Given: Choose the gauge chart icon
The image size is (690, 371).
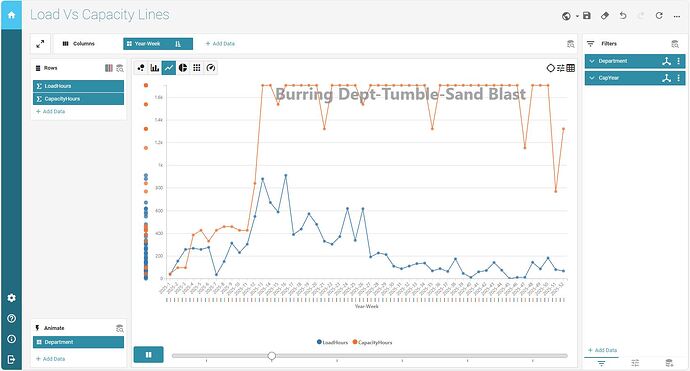Looking at the screenshot, I should point(211,68).
